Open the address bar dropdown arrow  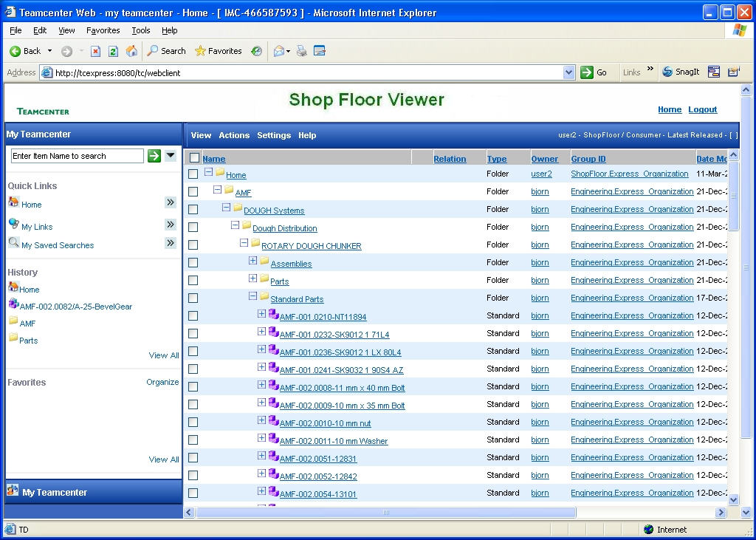coord(569,72)
